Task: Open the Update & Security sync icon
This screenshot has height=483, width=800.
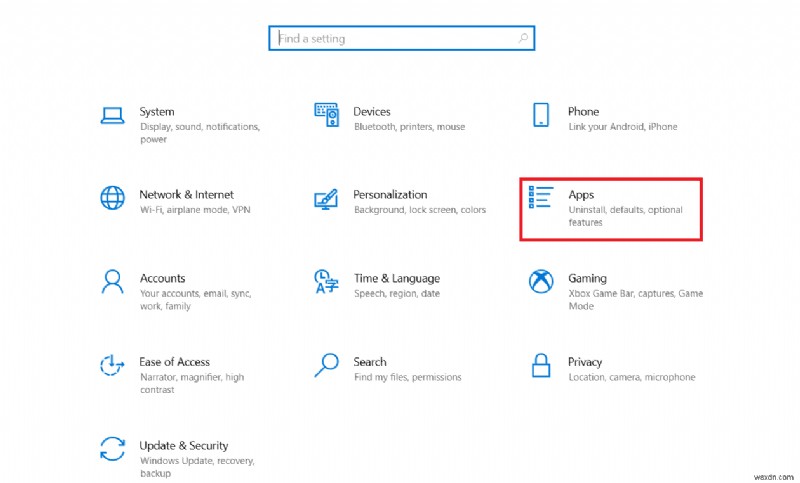Action: [x=113, y=449]
